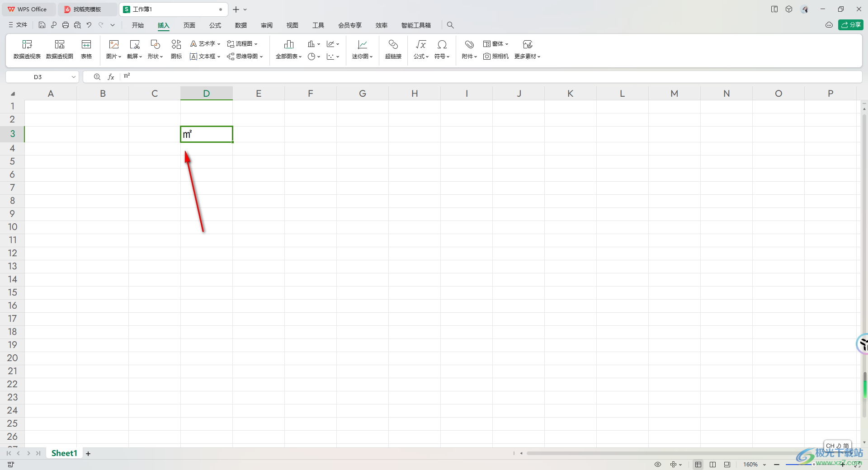
Task: Click the zoom lookup icon in formula bar
Action: (x=97, y=77)
